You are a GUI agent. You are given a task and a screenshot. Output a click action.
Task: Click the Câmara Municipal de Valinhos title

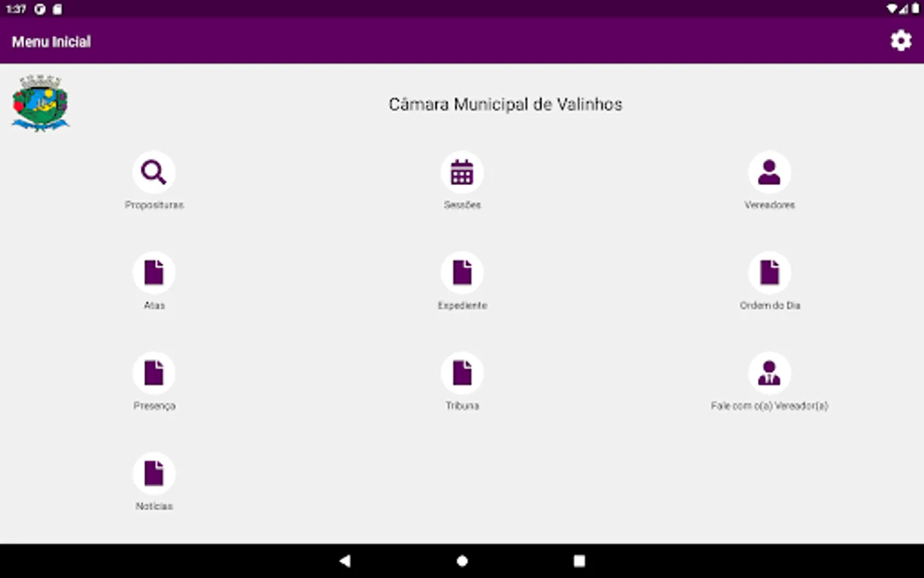point(506,105)
